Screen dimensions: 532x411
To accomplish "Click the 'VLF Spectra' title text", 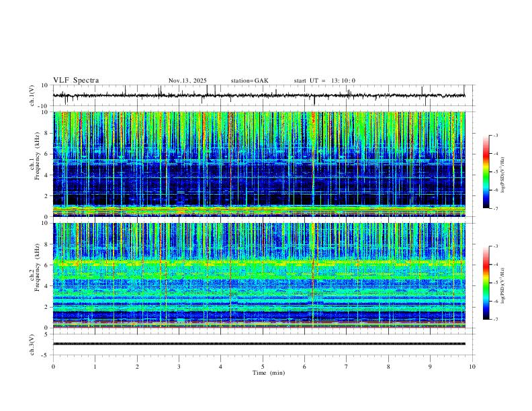I will 76,81.
